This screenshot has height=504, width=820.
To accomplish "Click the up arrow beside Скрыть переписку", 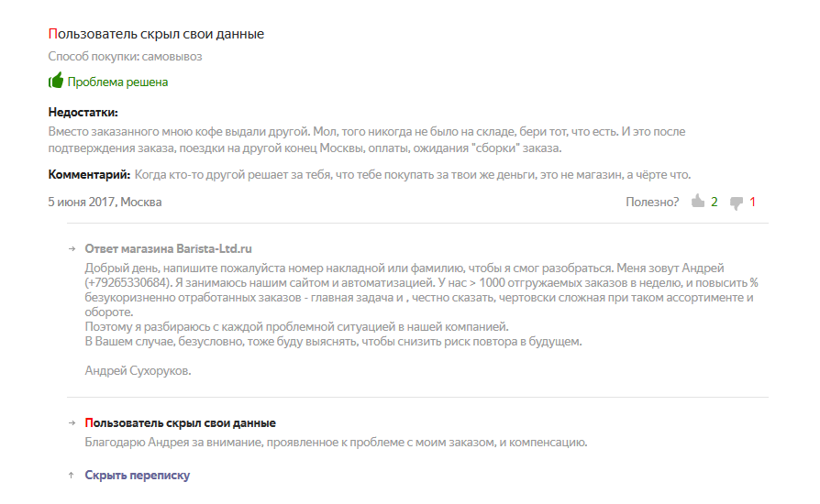I will click(72, 476).
